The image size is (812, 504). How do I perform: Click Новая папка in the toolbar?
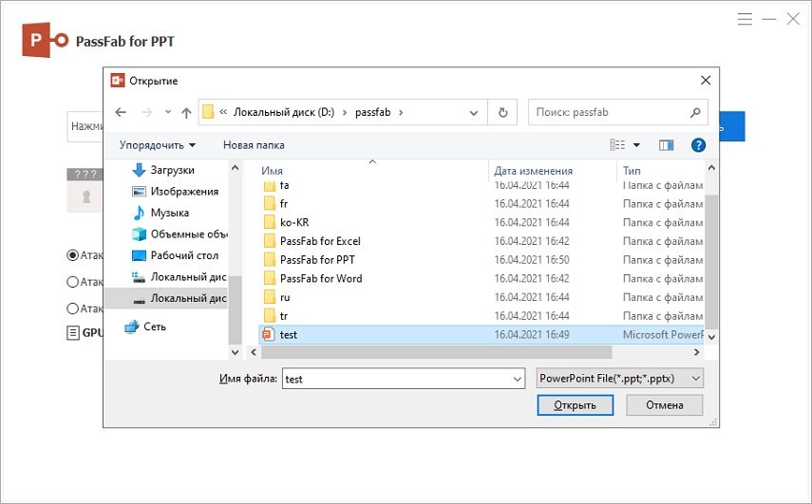coord(254,145)
